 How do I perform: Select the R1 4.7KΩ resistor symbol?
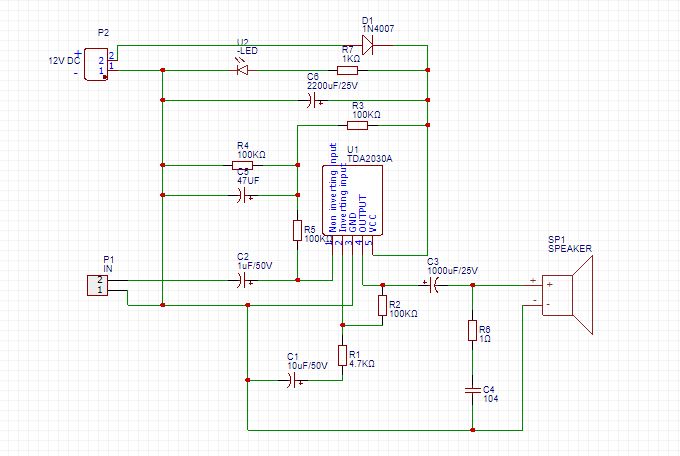pos(343,356)
